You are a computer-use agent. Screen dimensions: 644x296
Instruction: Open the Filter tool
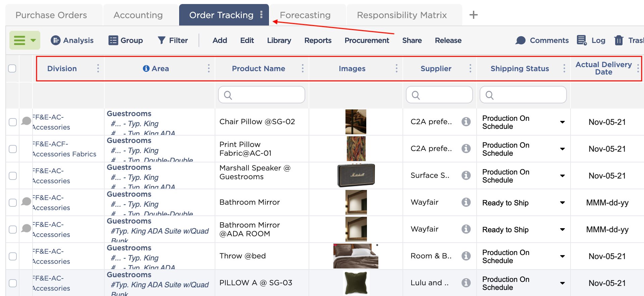coord(172,40)
